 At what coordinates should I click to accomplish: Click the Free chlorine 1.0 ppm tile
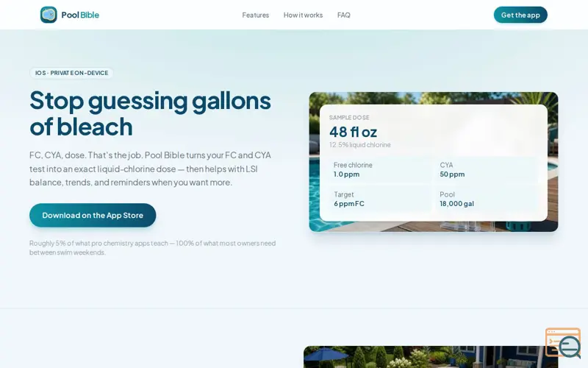click(380, 170)
